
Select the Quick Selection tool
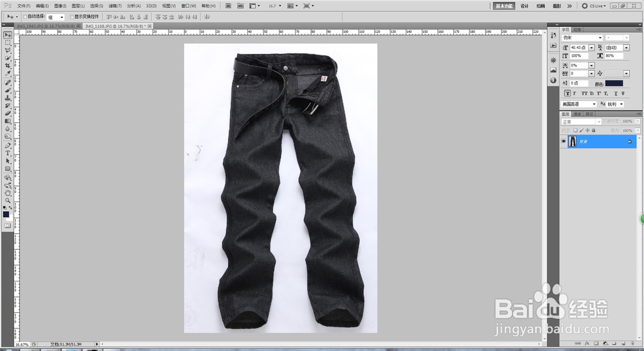coord(7,59)
